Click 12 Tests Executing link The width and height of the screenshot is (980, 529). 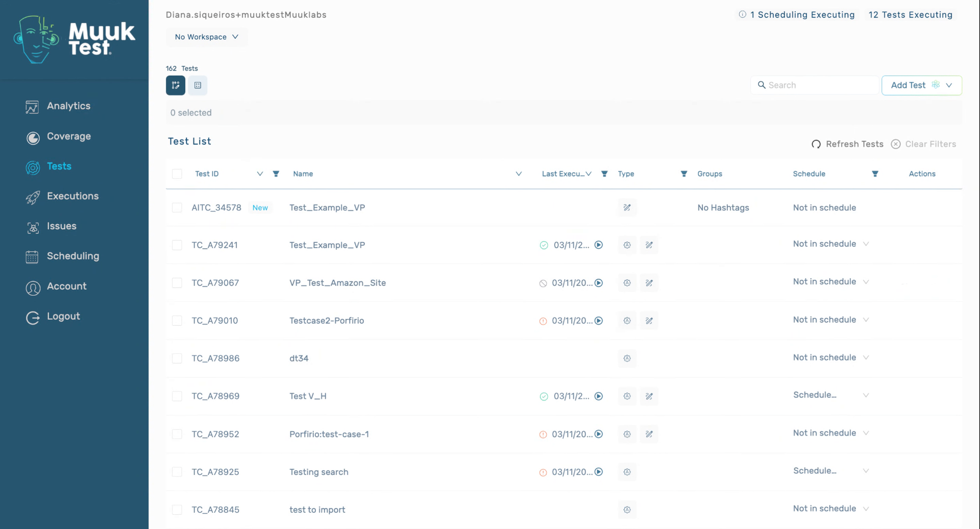tap(911, 15)
